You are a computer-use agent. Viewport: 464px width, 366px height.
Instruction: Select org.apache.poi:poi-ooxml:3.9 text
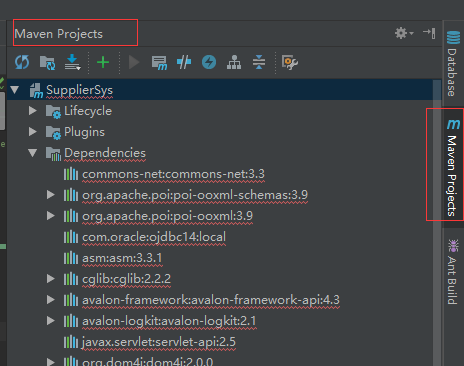167,216
